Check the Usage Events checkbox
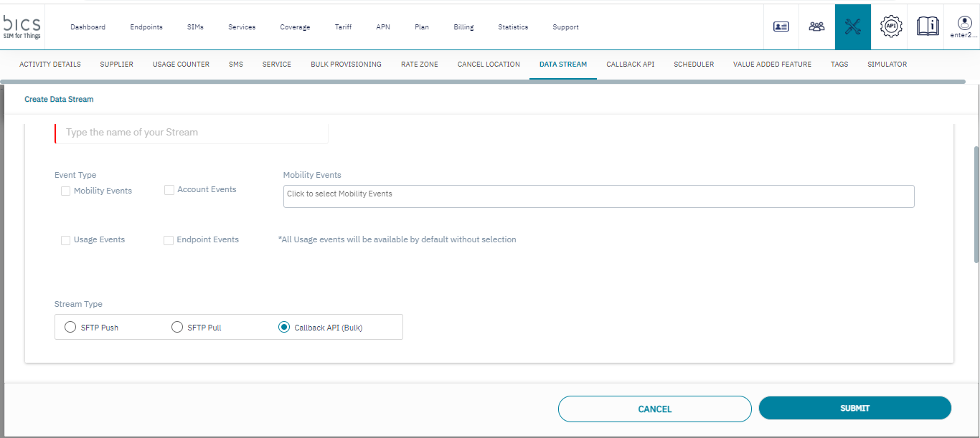 (x=66, y=240)
